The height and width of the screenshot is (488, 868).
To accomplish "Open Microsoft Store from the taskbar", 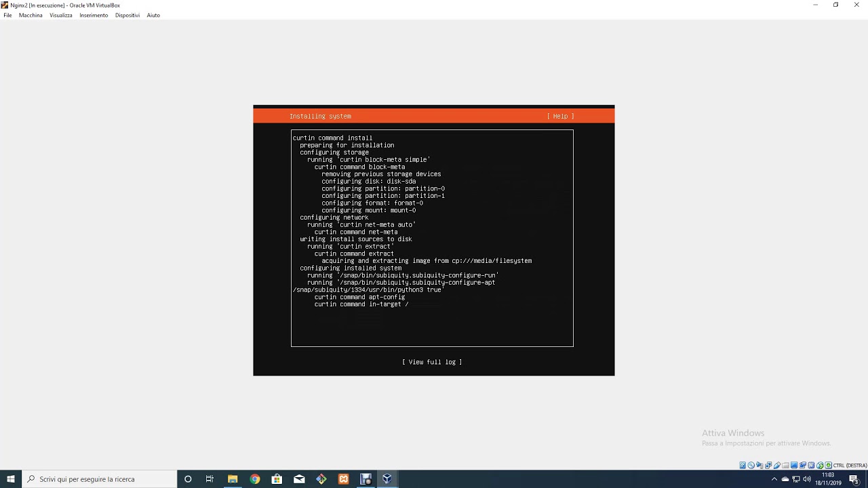I will point(277,479).
